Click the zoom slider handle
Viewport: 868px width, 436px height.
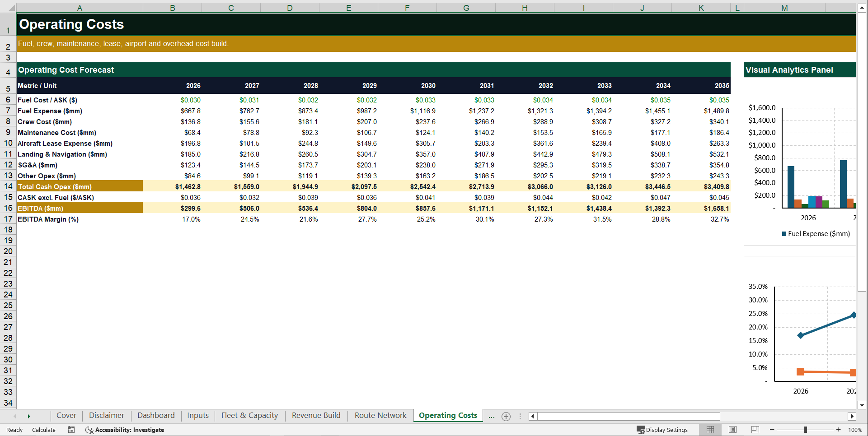[x=806, y=430]
